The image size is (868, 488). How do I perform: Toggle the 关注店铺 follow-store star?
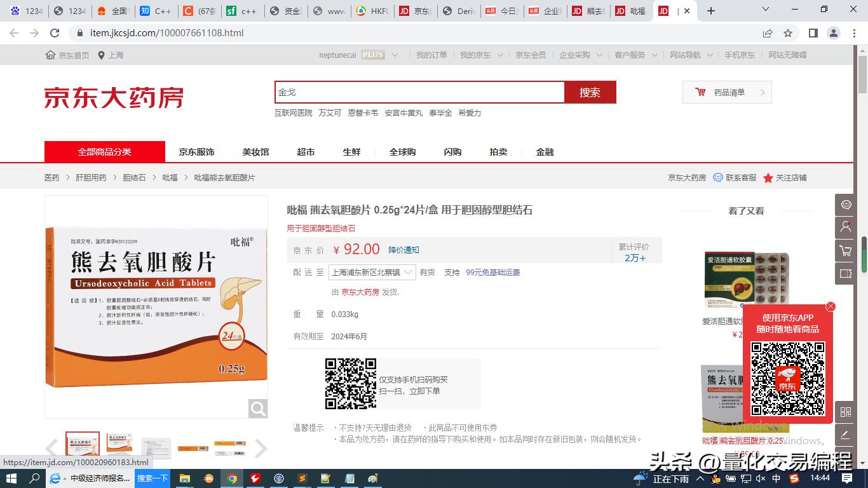[769, 178]
